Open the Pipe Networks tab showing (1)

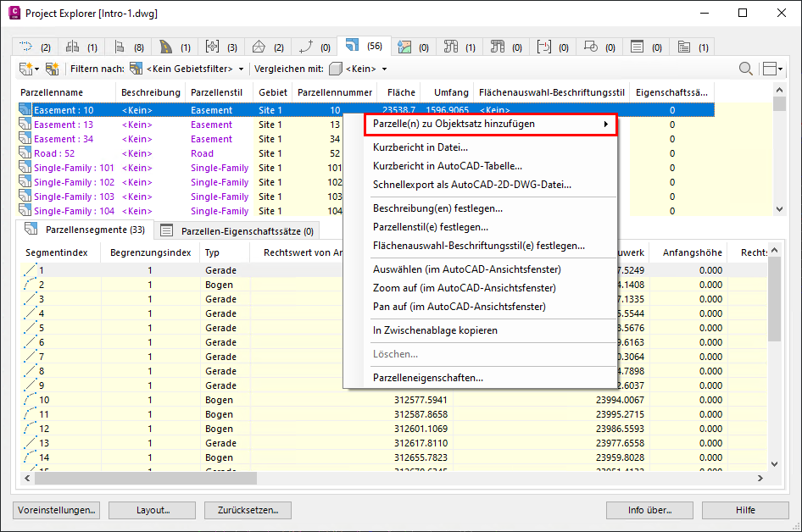pyautogui.click(x=459, y=47)
